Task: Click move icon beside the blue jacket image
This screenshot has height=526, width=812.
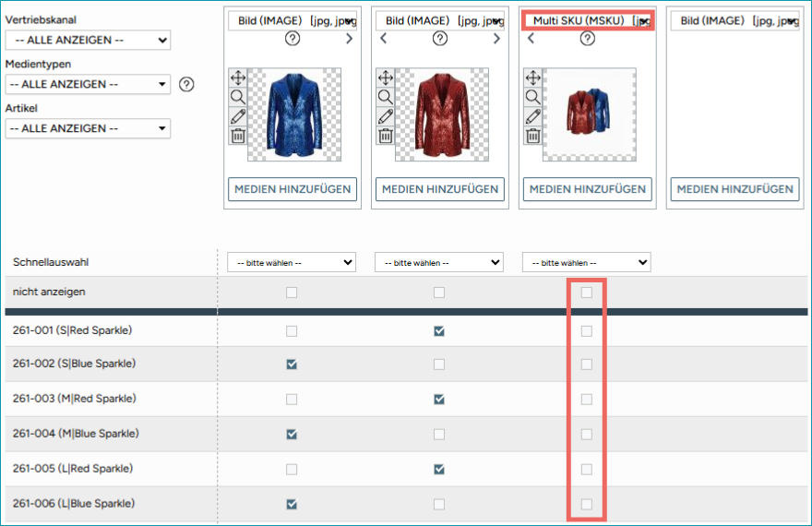Action: [x=238, y=78]
